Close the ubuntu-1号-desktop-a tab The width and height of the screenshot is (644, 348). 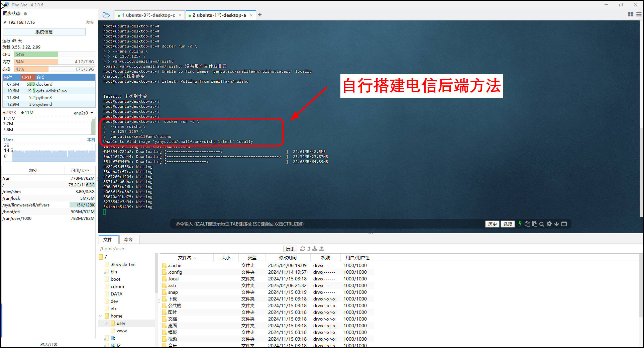(251, 15)
